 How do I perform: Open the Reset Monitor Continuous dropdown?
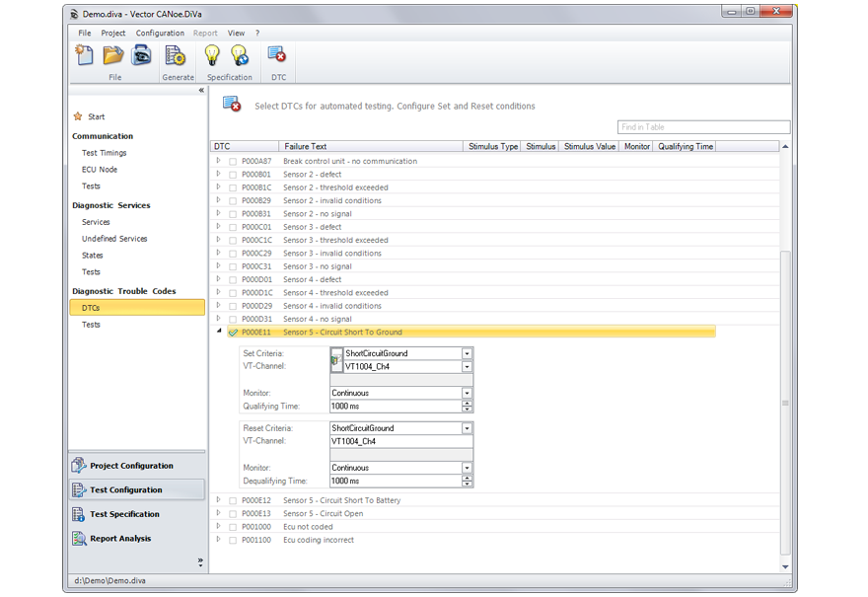468,468
